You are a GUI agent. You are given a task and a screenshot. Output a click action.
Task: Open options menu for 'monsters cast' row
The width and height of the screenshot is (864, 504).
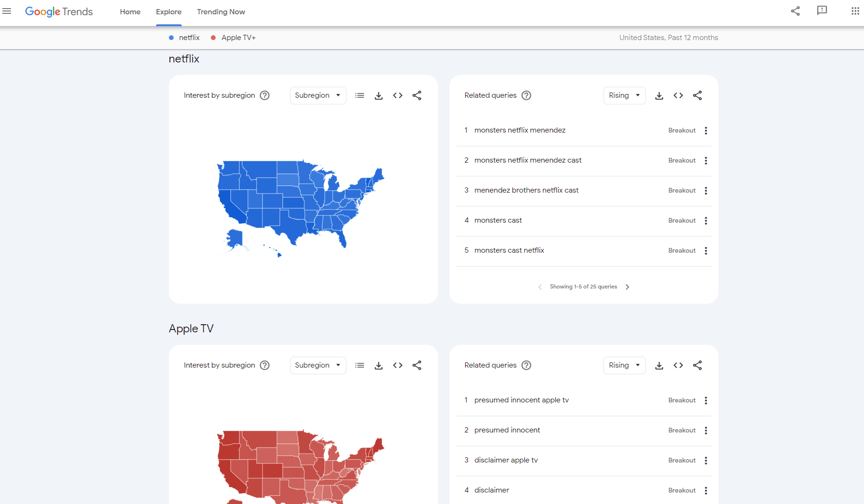click(706, 221)
